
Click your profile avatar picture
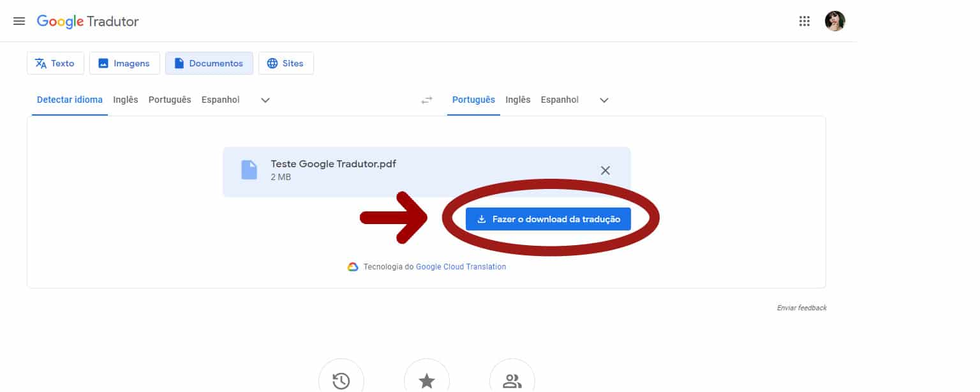pyautogui.click(x=835, y=20)
